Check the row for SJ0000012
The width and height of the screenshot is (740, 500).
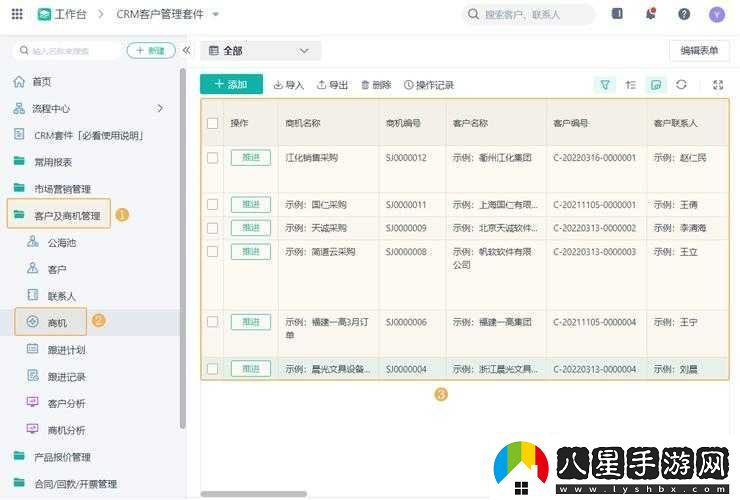[212, 158]
